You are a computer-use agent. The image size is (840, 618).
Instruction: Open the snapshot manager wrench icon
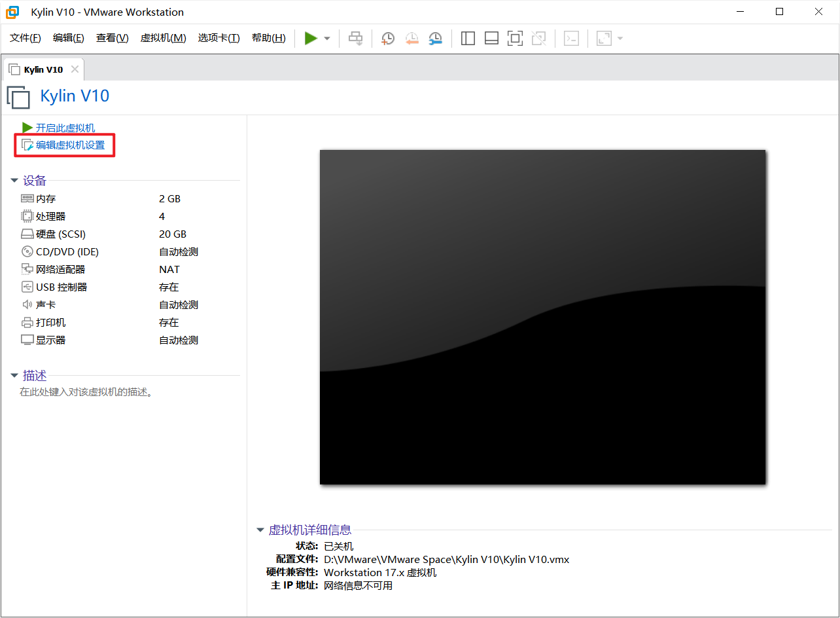click(435, 38)
